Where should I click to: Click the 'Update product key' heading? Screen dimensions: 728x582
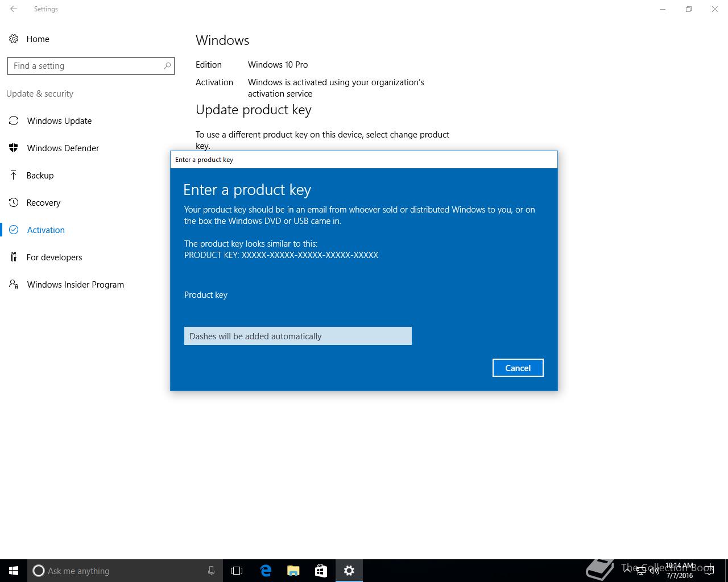253,110
